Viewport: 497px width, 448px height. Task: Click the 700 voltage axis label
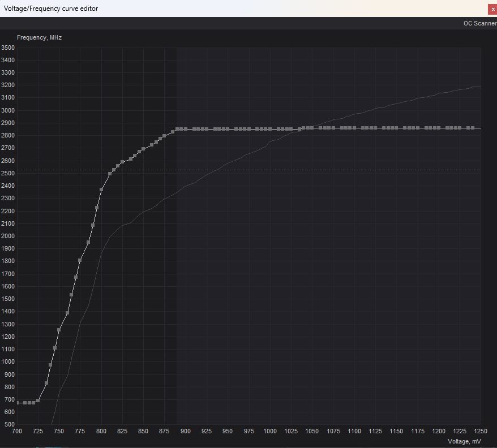(x=17, y=431)
